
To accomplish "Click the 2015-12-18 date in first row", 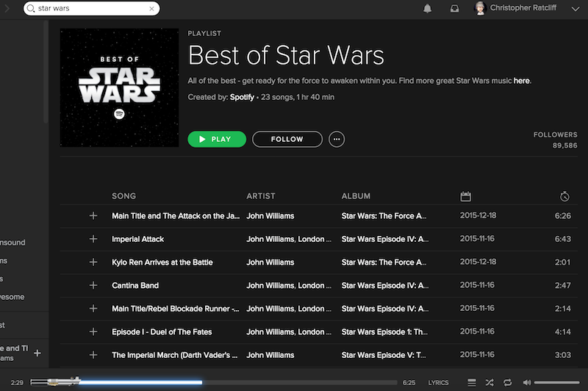I will (x=478, y=215).
